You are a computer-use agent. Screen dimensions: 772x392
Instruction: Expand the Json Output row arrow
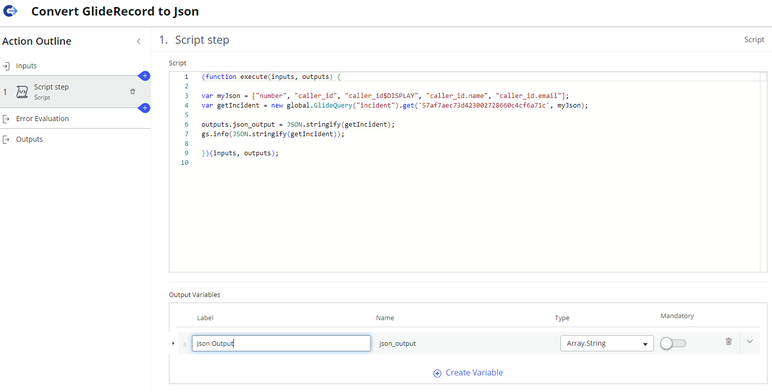(173, 343)
